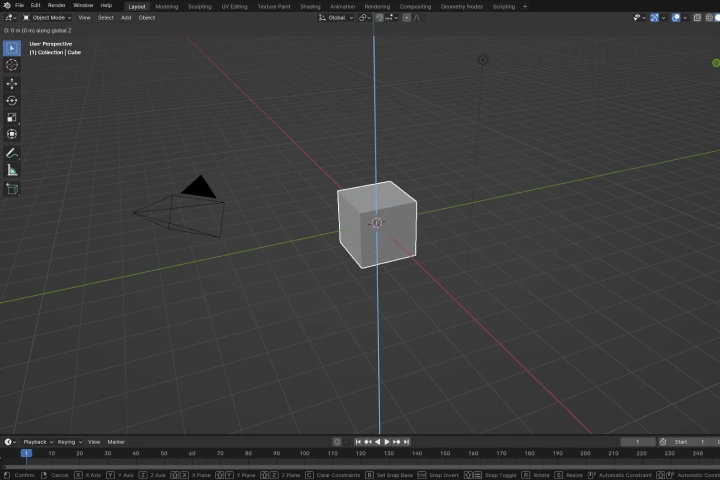Select the Select Box tool
720x480 pixels.
click(12, 48)
